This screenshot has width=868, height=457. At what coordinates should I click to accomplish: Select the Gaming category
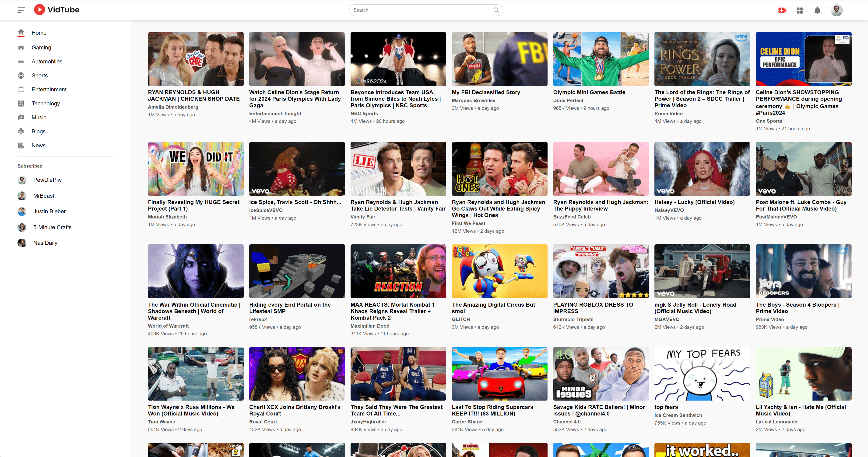click(x=42, y=48)
